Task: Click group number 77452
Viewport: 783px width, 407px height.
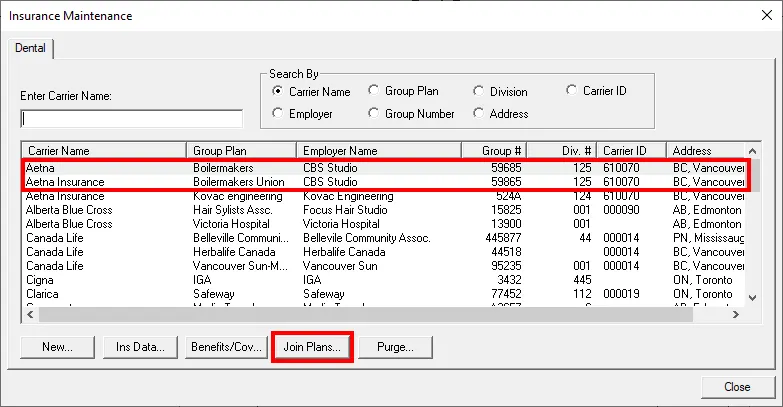Action: pos(506,294)
